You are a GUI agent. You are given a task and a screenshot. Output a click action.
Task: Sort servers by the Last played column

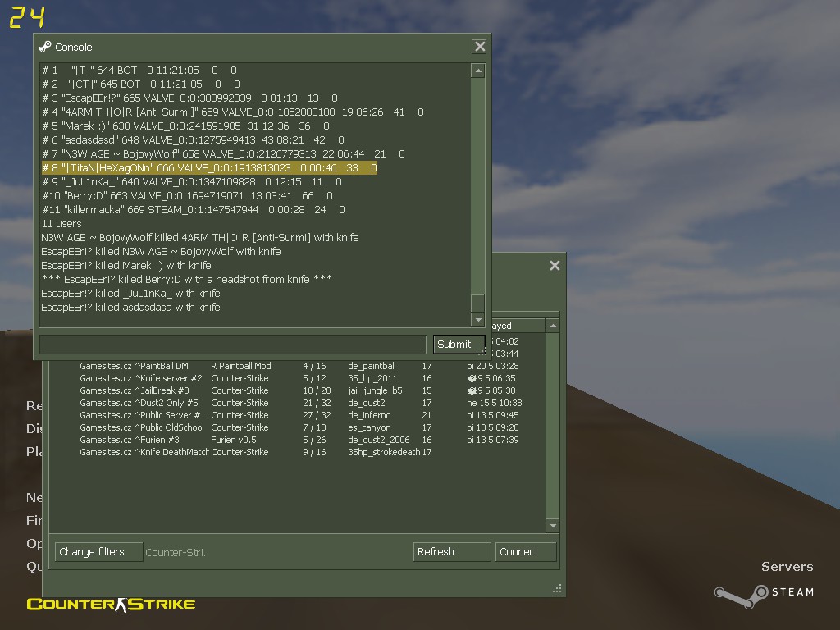tap(517, 325)
